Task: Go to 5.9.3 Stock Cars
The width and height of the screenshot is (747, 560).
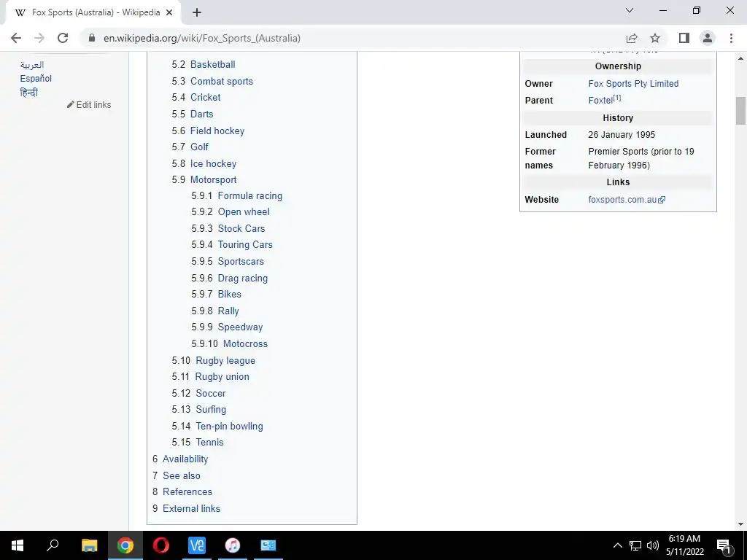Action: [x=241, y=228]
